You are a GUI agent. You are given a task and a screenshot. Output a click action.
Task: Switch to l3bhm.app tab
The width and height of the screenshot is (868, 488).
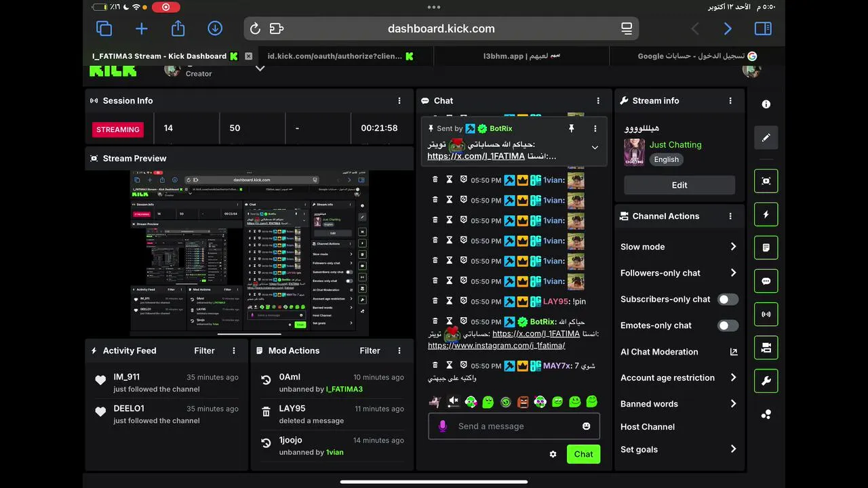pyautogui.click(x=521, y=56)
